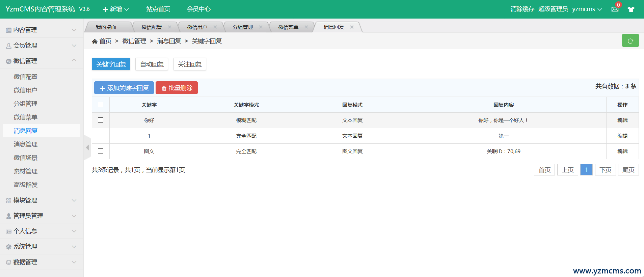The width and height of the screenshot is (644, 277).
Task: Click the red 批量删除 button
Action: pos(177,88)
